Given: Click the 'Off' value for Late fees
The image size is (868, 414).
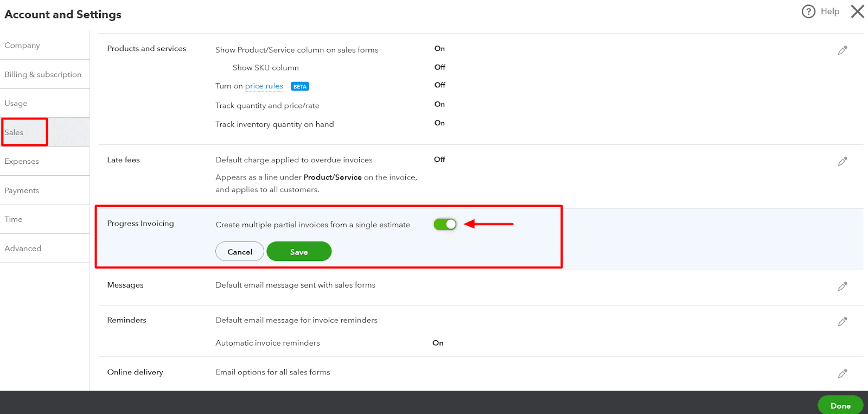Looking at the screenshot, I should point(439,160).
